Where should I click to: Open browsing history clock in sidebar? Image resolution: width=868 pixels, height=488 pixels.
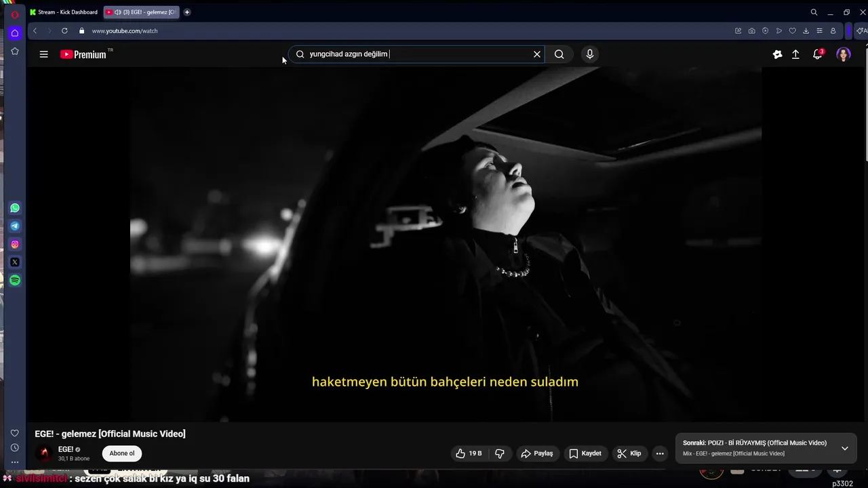[x=15, y=447]
